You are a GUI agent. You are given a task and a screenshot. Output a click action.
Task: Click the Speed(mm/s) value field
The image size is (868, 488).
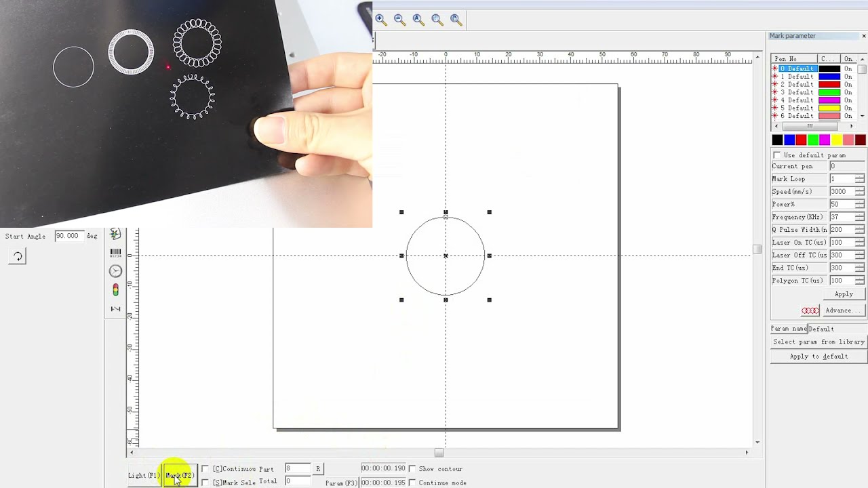pos(842,192)
